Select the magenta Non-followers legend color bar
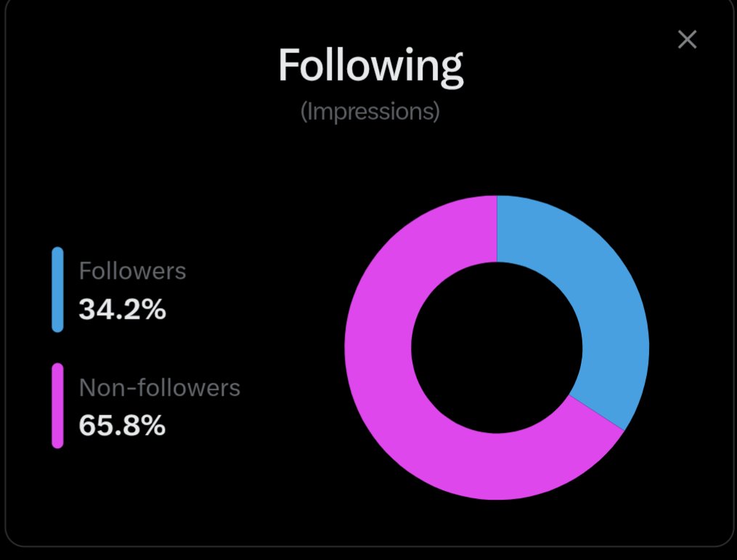The width and height of the screenshot is (737, 560). click(x=57, y=405)
